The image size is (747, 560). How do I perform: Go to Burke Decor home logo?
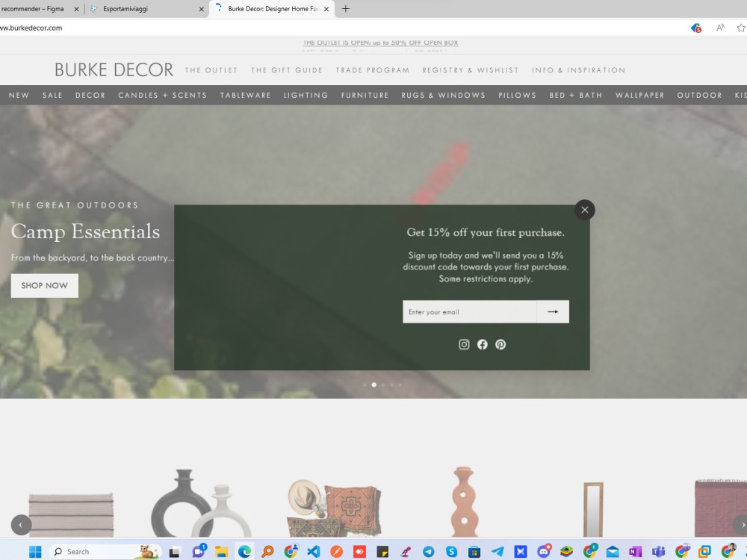(x=114, y=70)
